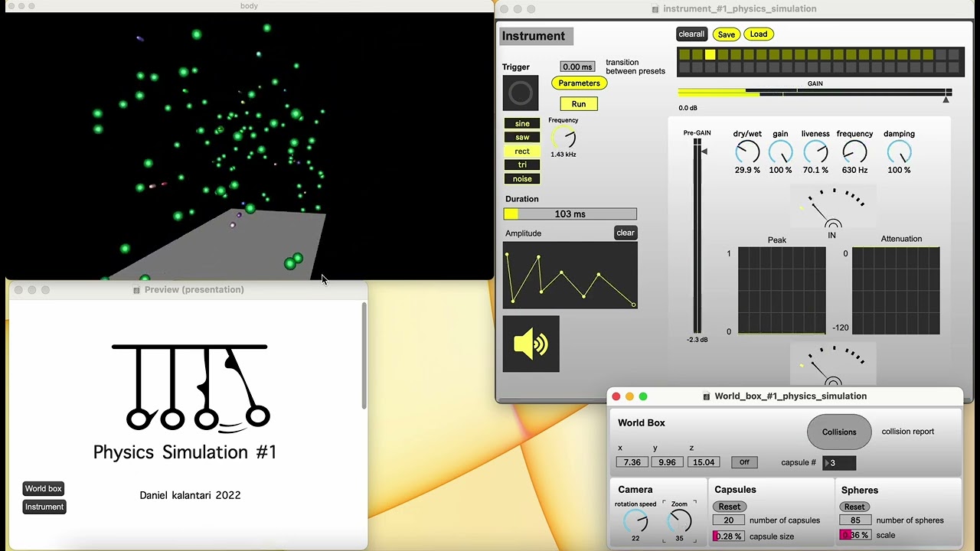Adjust the 630 Hz frequency knob
This screenshot has height=551, width=980.
(x=854, y=152)
